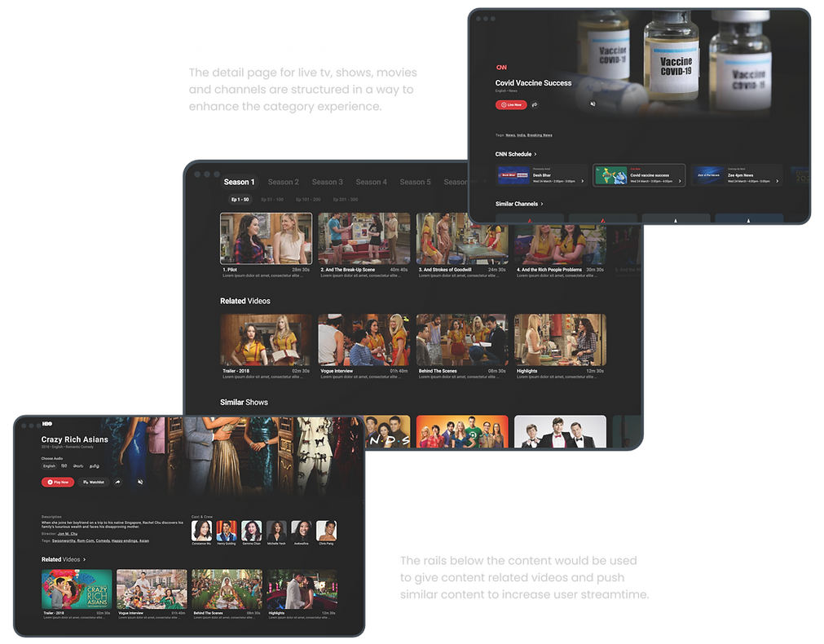Open Michelle Yeoh's cast photo

(x=276, y=531)
